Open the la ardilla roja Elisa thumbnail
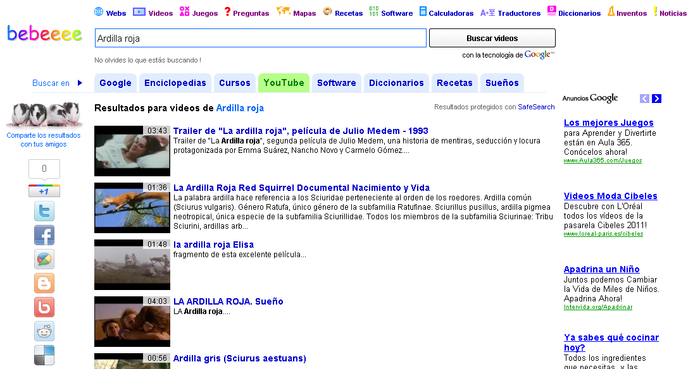700x369 pixels. 132,265
